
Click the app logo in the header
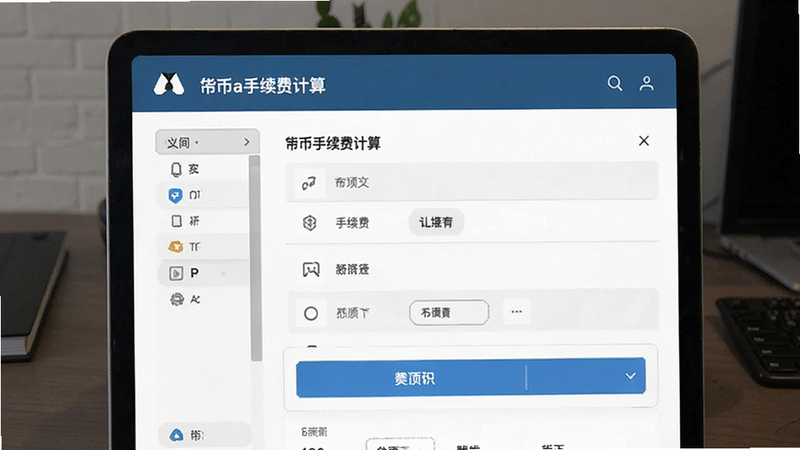click(x=169, y=84)
